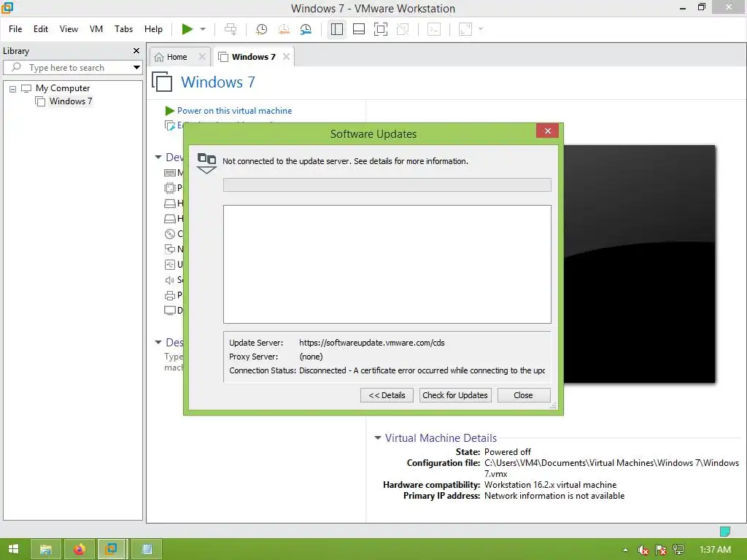747x560 pixels.
Task: Open the View menu
Action: (x=69, y=29)
